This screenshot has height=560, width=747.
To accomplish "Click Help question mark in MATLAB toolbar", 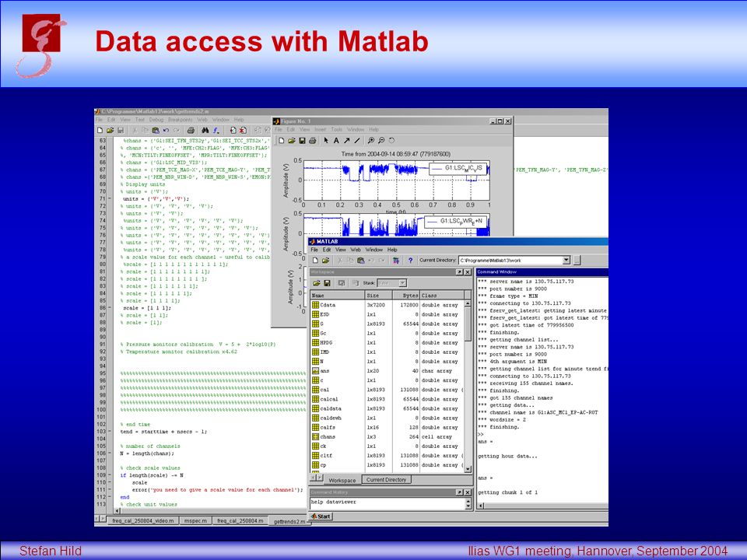I will point(410,261).
